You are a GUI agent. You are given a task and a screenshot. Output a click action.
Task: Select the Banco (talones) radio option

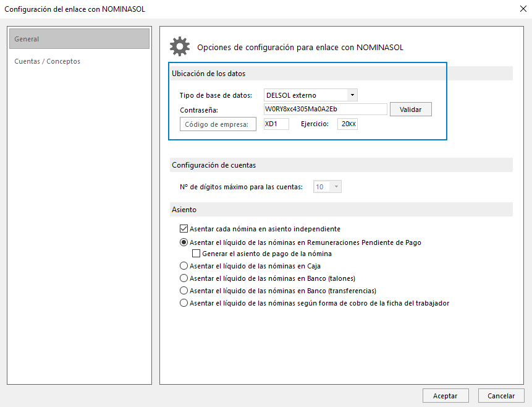(x=184, y=278)
